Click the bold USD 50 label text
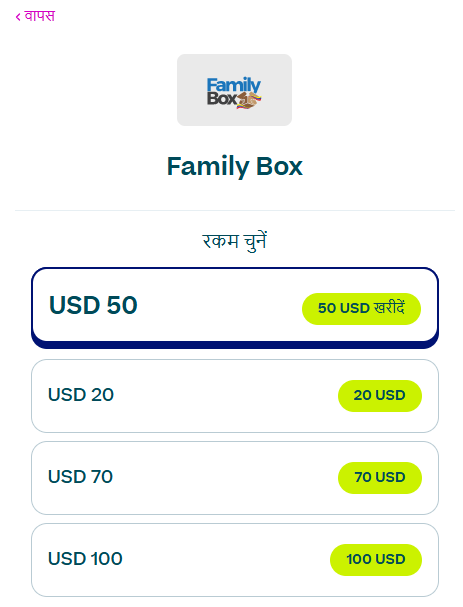This screenshot has height=607, width=463. 93,305
